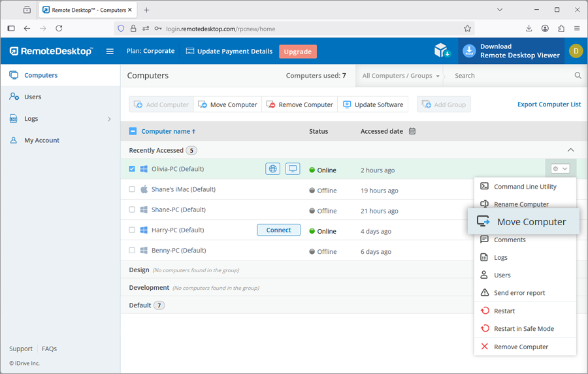588x374 pixels.
Task: Open Firefox application menu
Action: click(577, 29)
